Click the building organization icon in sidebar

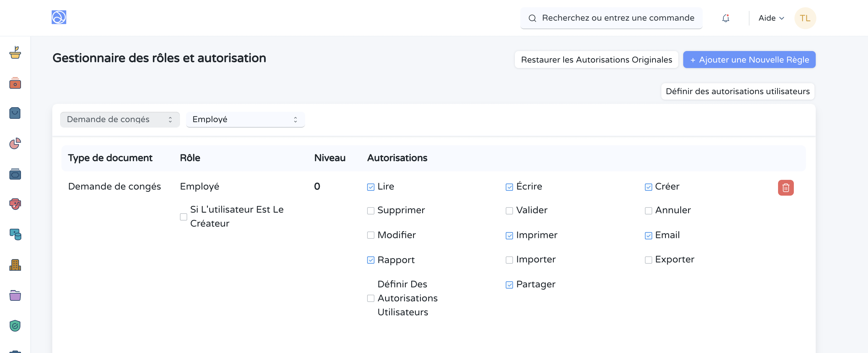[x=15, y=265]
